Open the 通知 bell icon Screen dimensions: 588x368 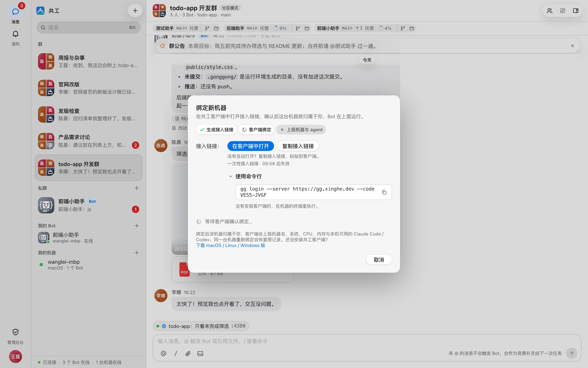[15, 34]
